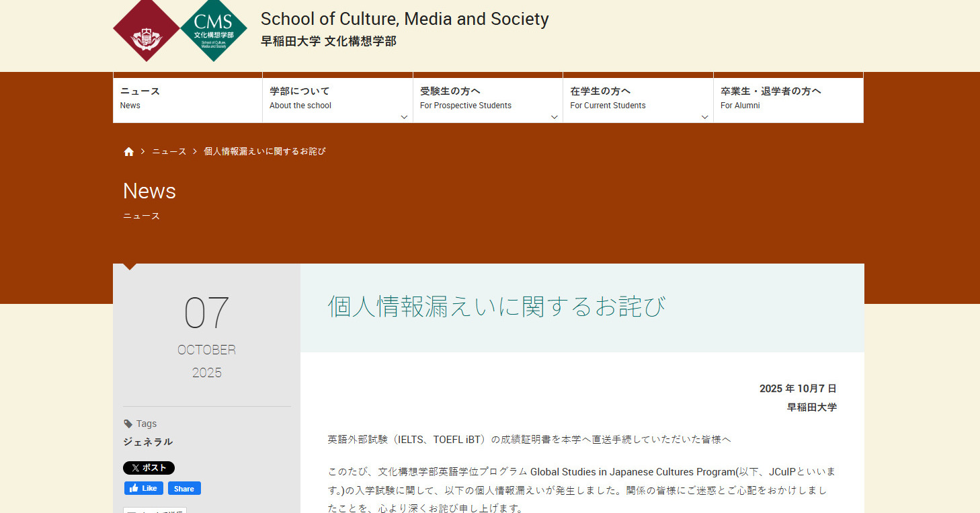Click the Facebook Share button

pos(184,488)
